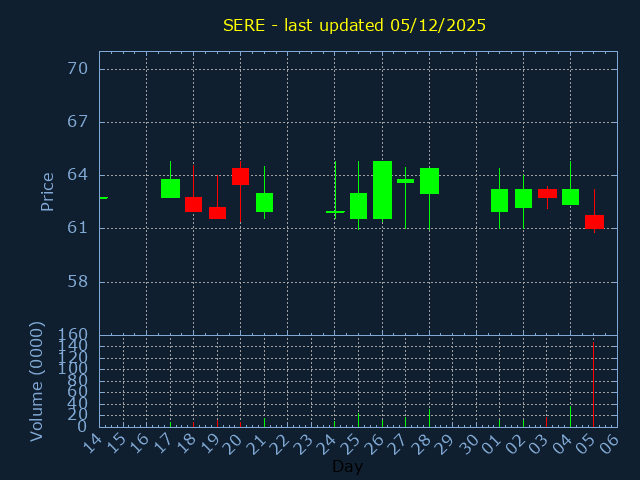Select the red candlestick on day 18
640x480 pixels.
click(193, 204)
